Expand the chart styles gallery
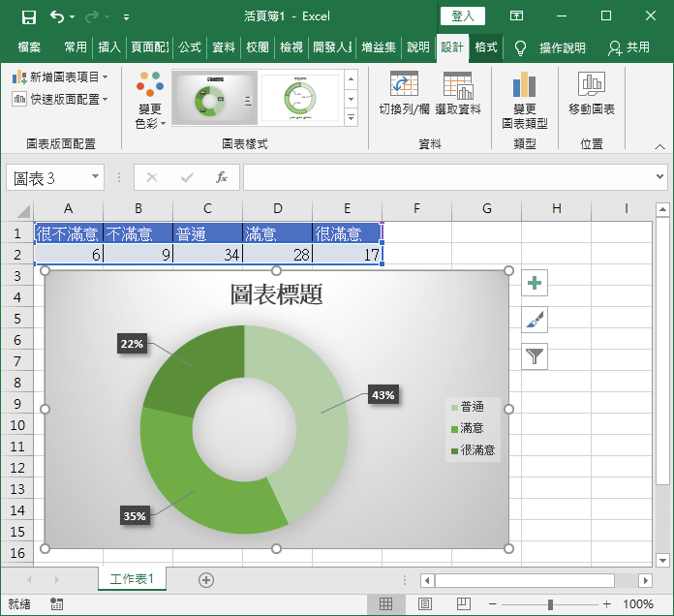The width and height of the screenshot is (674, 616). pyautogui.click(x=352, y=117)
